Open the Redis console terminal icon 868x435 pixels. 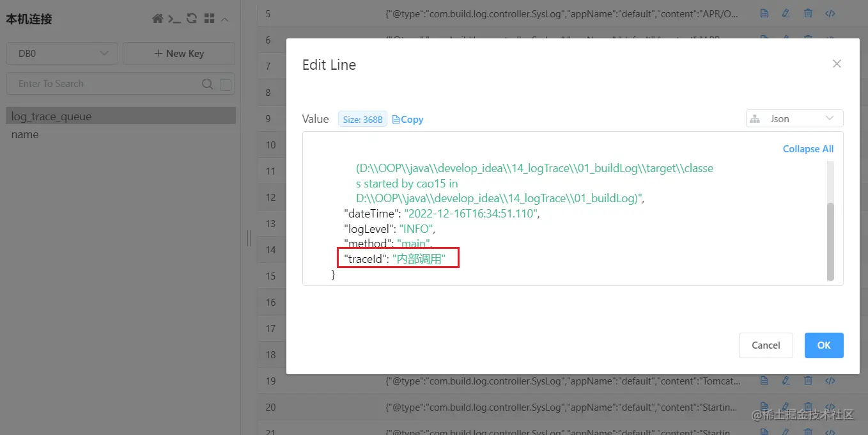[x=174, y=19]
